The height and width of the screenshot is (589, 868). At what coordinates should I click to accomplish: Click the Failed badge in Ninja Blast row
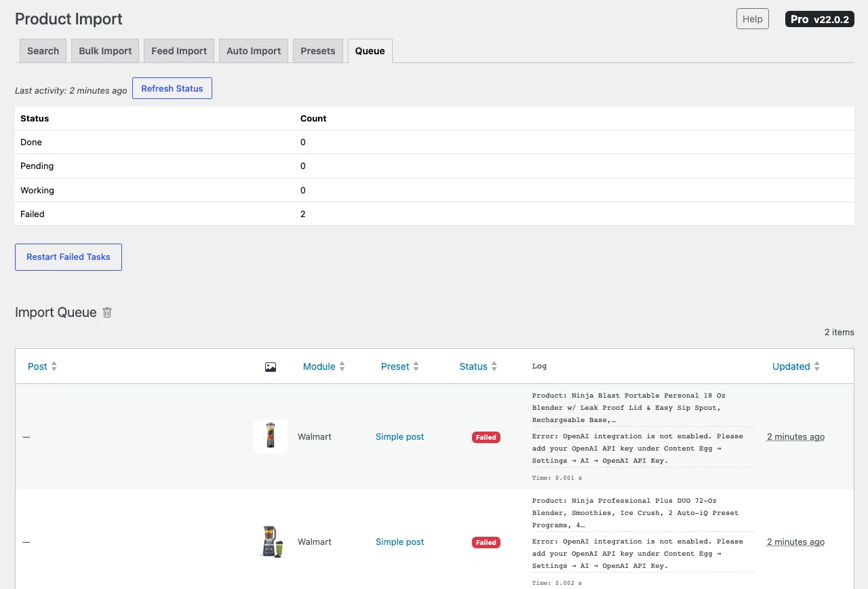(x=486, y=438)
